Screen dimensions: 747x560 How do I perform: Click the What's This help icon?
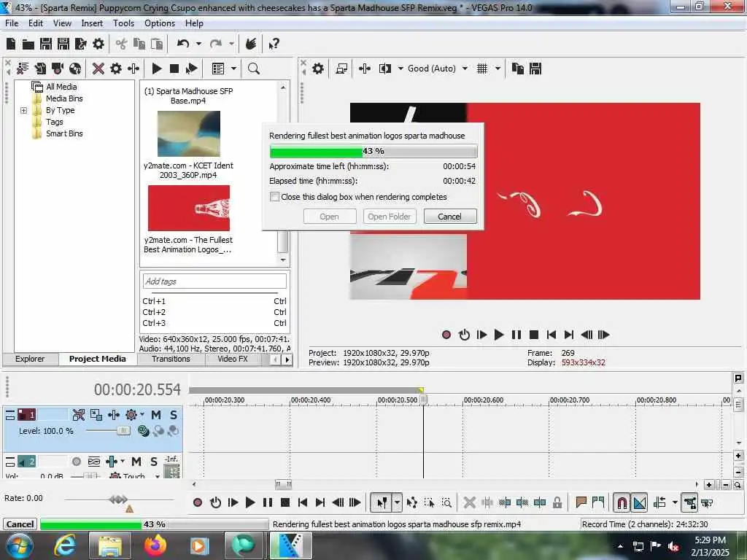274,44
